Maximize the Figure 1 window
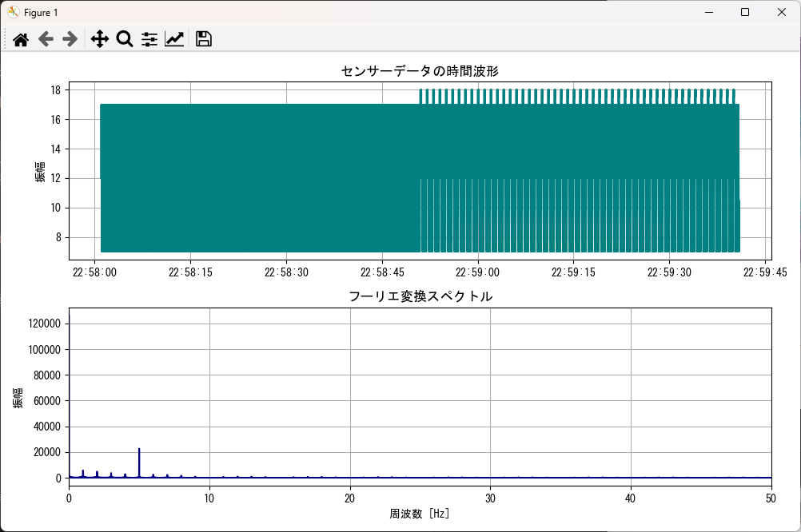The width and height of the screenshot is (801, 532). point(745,12)
